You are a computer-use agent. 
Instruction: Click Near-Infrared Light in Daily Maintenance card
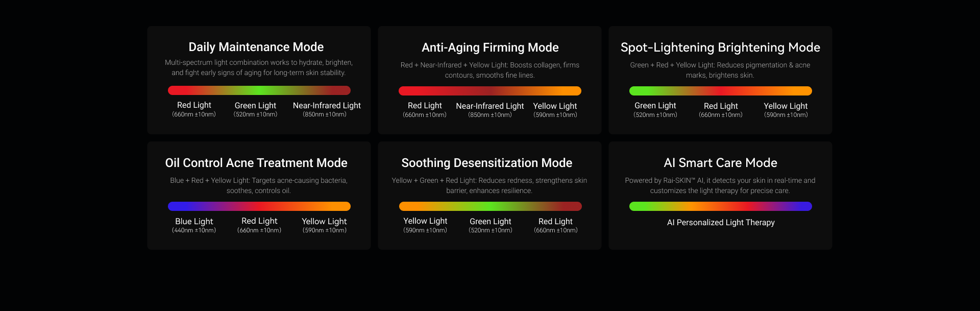pos(327,106)
